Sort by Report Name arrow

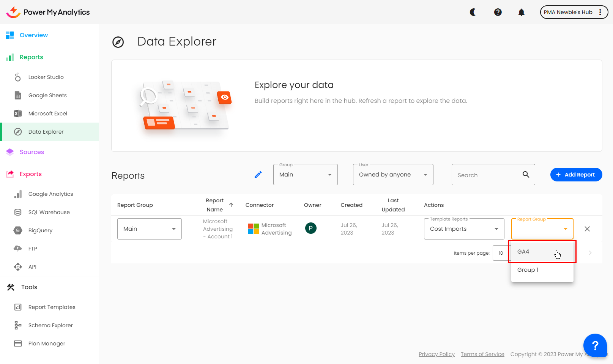tap(231, 205)
